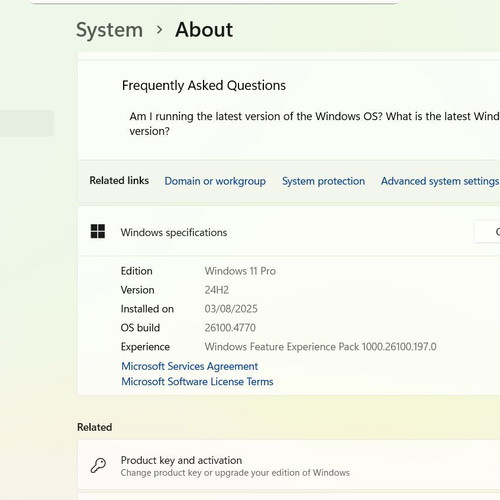
Task: Open Microsoft Software License Terms link
Action: (197, 381)
